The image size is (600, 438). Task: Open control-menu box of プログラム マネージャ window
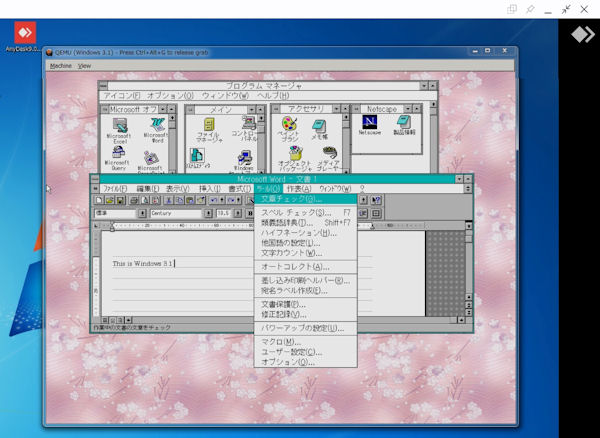pyautogui.click(x=103, y=85)
